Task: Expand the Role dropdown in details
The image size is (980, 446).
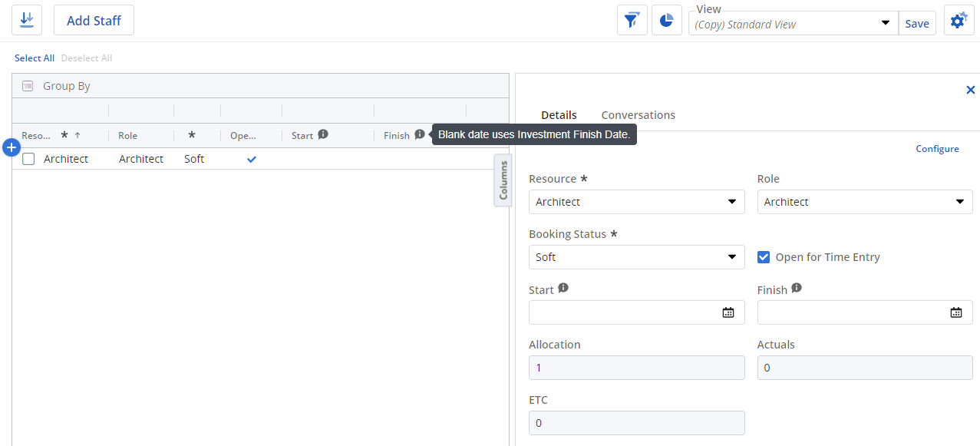Action: (x=864, y=202)
